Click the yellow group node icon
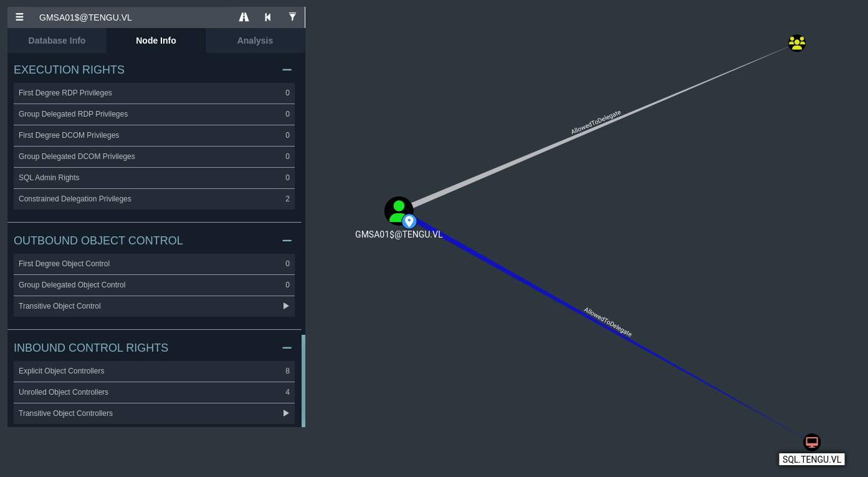 click(x=796, y=43)
